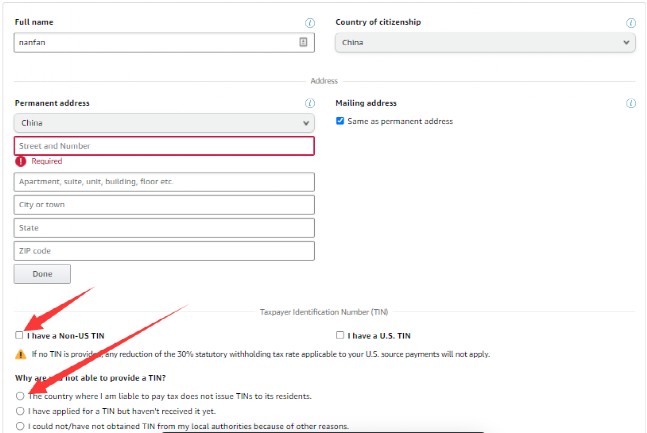Select could not obtain TIN for other reasons
Image resolution: width=647 pixels, height=433 pixels.
21,426
